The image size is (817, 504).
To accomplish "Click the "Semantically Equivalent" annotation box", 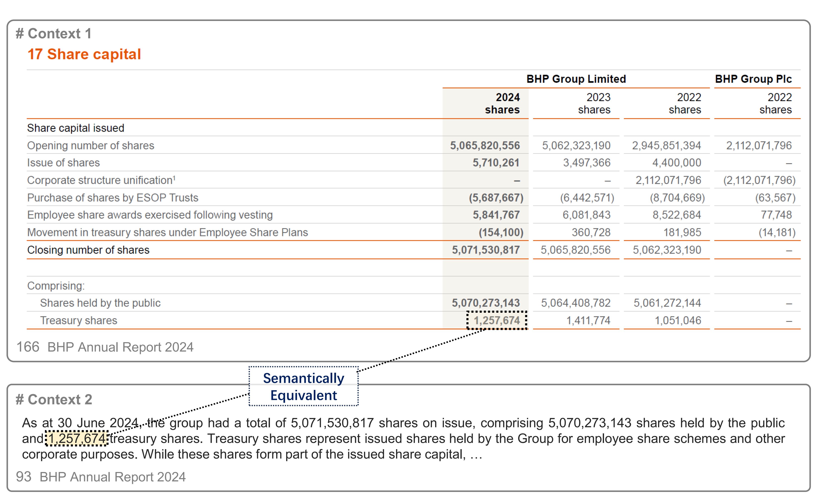I will 303,387.
